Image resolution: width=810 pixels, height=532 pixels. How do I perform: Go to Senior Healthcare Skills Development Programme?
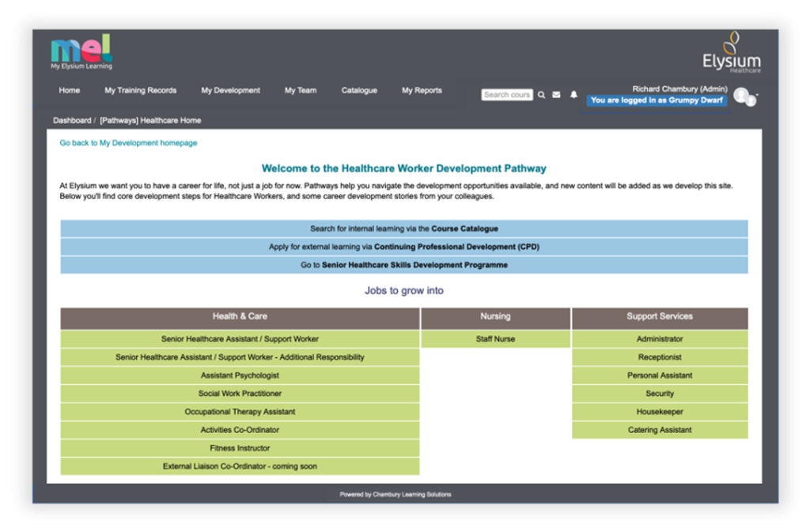click(404, 265)
